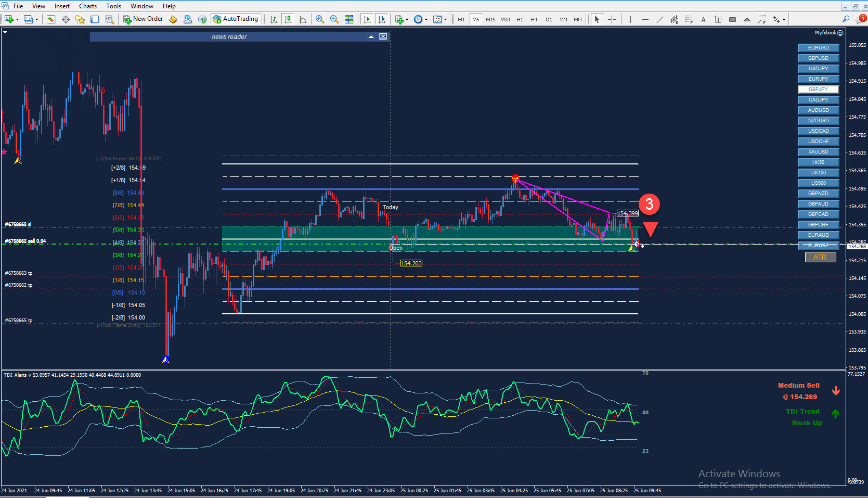This screenshot has width=868, height=498.
Task: Select the crosshair tool
Action: coord(612,19)
